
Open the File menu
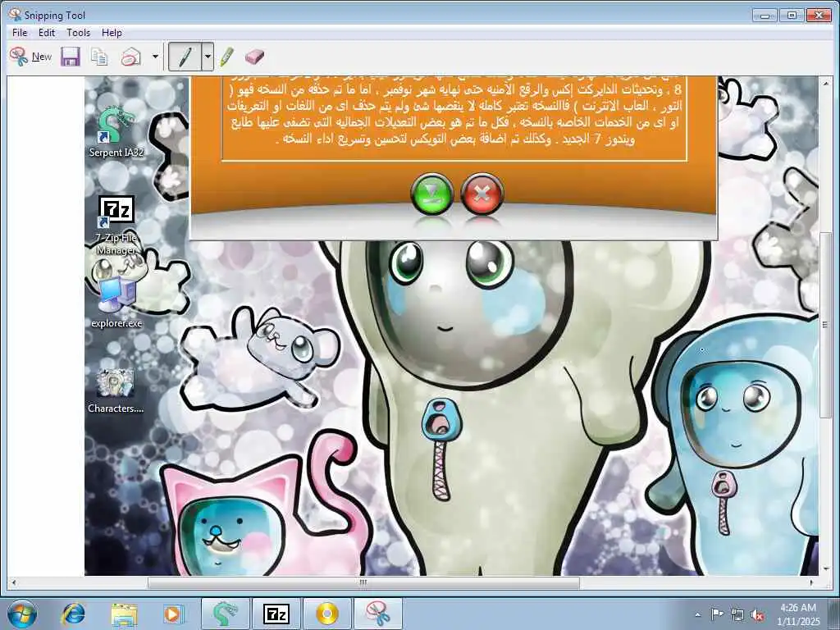[x=20, y=33]
